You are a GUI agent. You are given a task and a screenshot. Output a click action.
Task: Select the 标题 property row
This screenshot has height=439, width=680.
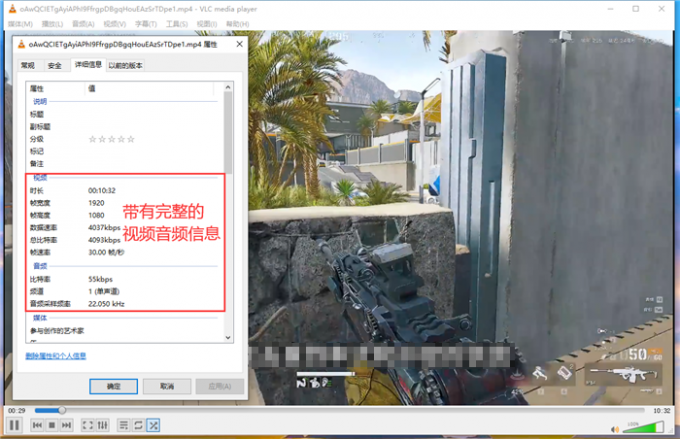click(x=124, y=115)
